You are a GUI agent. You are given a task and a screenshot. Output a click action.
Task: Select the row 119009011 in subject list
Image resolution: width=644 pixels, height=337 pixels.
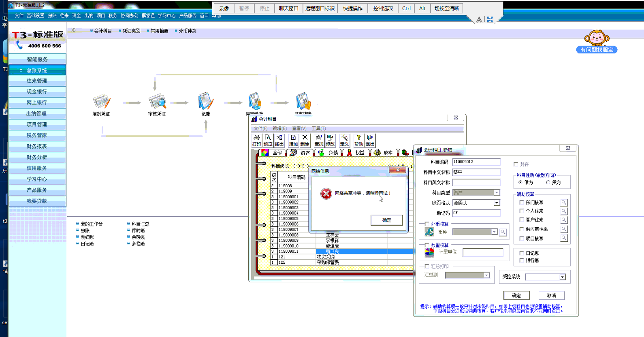click(x=342, y=251)
